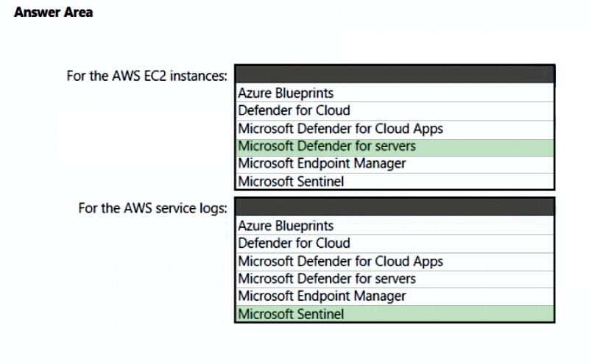Choose Defender for Cloud for AWS EC2 instances
This screenshot has height=364, width=589.
[x=395, y=111]
